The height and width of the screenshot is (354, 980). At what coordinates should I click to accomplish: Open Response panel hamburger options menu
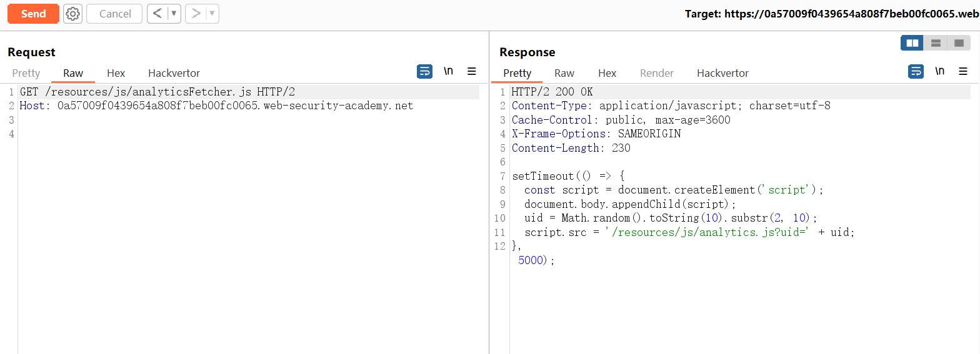tap(963, 71)
